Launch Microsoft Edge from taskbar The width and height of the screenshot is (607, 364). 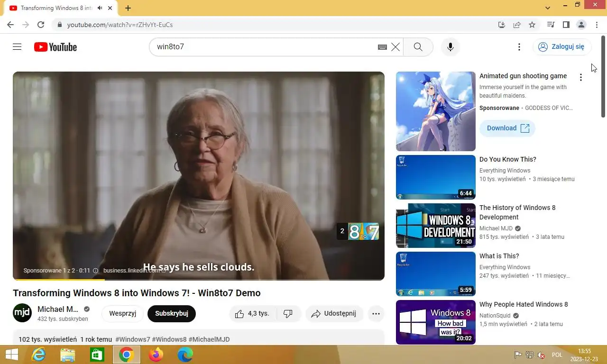[185, 355]
